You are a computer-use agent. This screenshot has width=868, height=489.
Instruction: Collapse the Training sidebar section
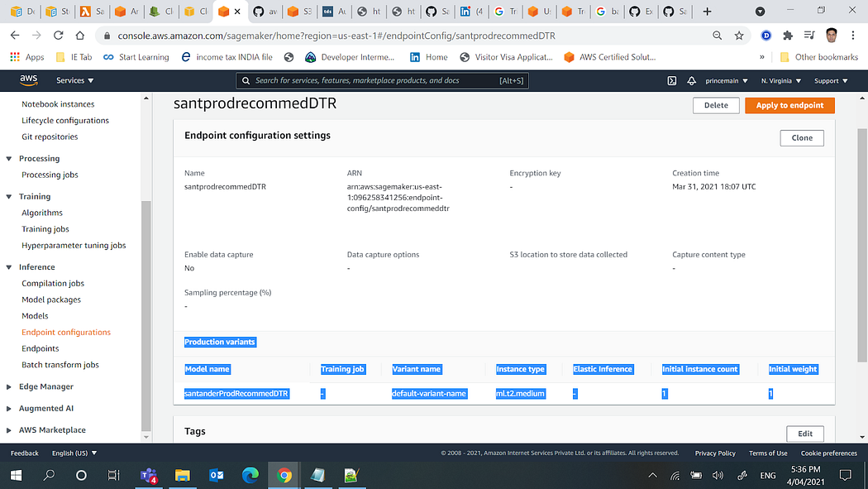pyautogui.click(x=9, y=197)
